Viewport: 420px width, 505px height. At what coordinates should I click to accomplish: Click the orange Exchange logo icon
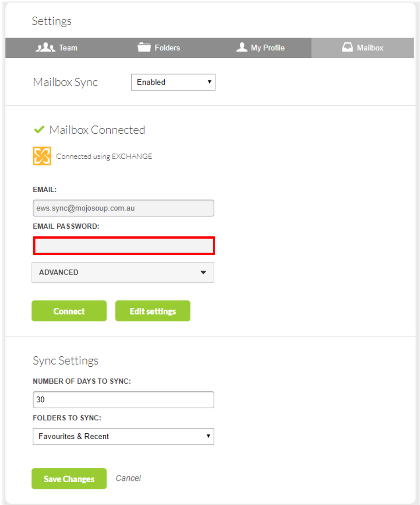pyautogui.click(x=42, y=156)
